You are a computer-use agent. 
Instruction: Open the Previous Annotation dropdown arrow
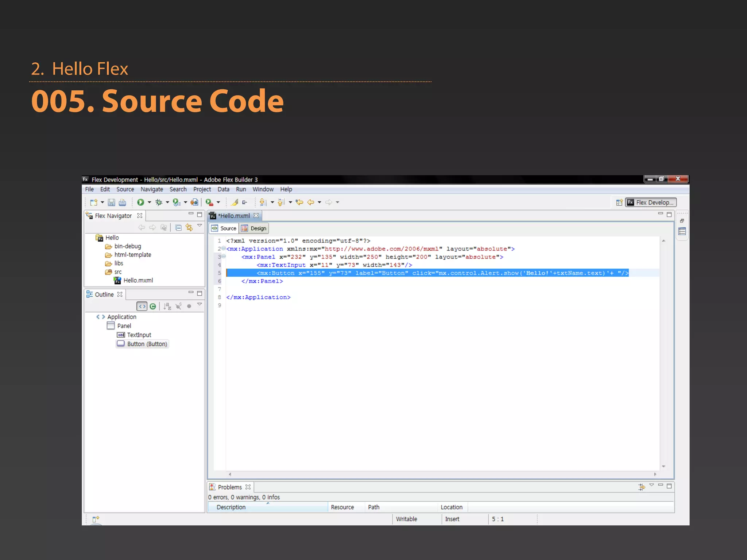pos(290,202)
